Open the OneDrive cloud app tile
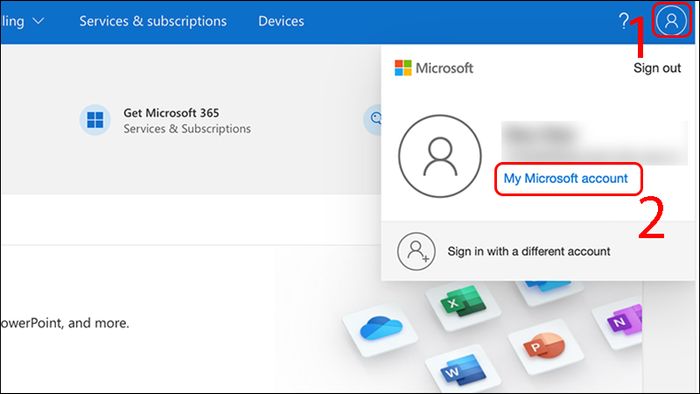 pyautogui.click(x=381, y=329)
